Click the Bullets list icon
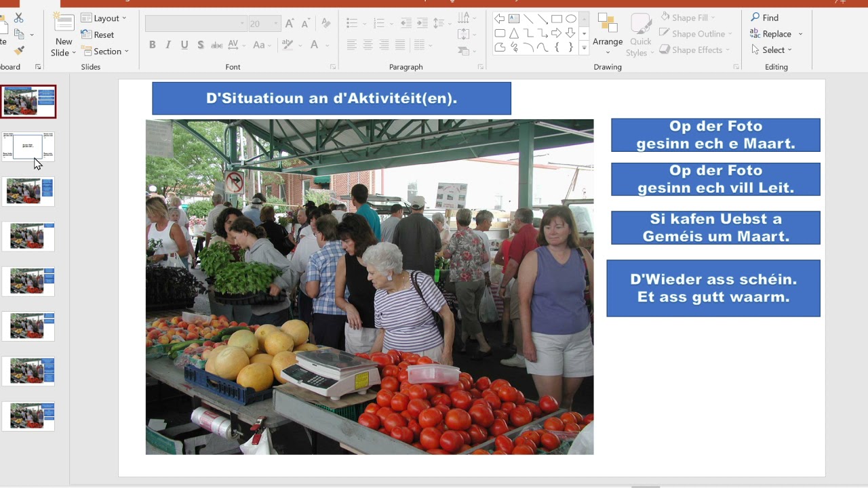The image size is (868, 488). coord(351,24)
